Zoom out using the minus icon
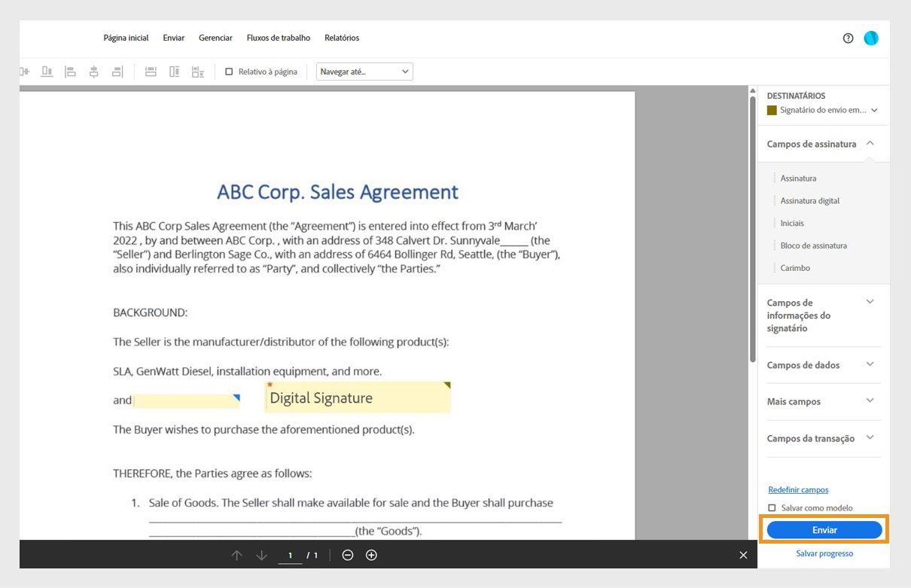 (347, 555)
